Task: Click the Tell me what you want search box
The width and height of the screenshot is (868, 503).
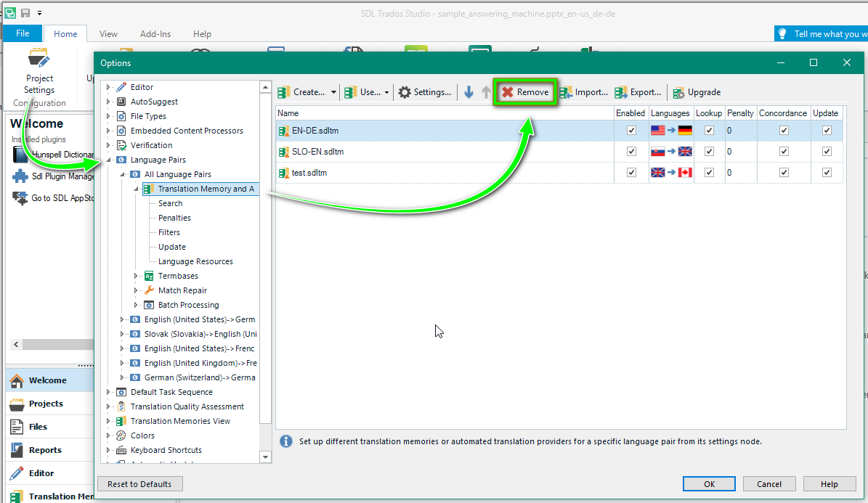Action: [821, 34]
